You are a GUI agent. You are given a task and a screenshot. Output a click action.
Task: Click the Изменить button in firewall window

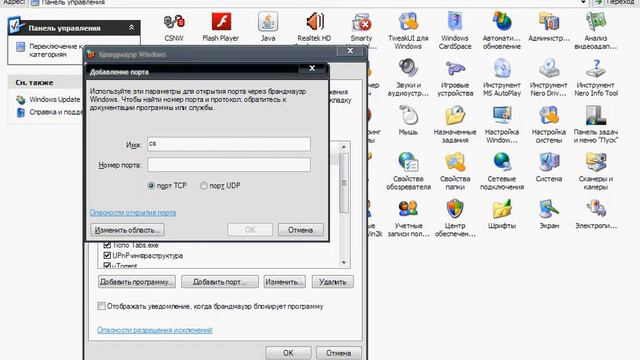[x=284, y=282]
